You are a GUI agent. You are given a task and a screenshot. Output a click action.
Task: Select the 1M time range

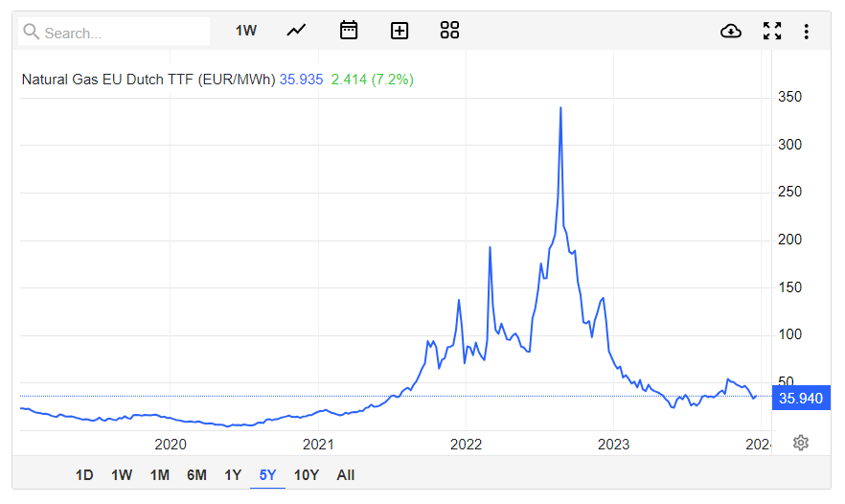point(159,475)
